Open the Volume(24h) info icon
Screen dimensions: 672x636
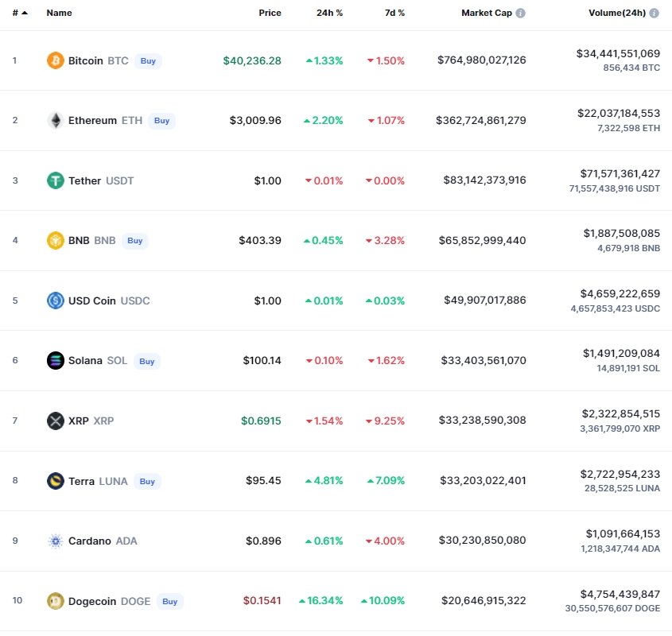(x=654, y=14)
